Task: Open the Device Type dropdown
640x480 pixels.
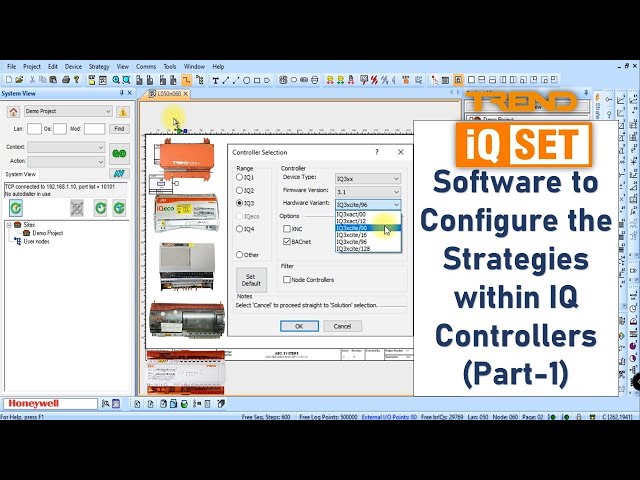Action: coord(368,179)
